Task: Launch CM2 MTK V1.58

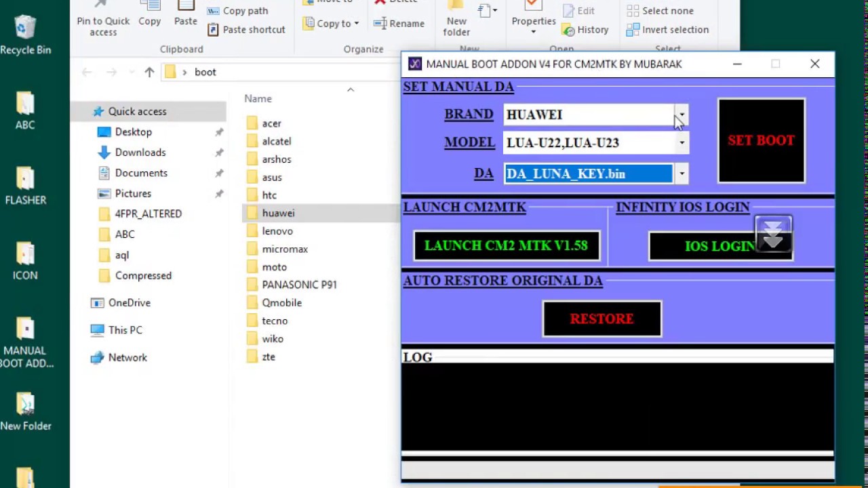Action: click(x=507, y=245)
